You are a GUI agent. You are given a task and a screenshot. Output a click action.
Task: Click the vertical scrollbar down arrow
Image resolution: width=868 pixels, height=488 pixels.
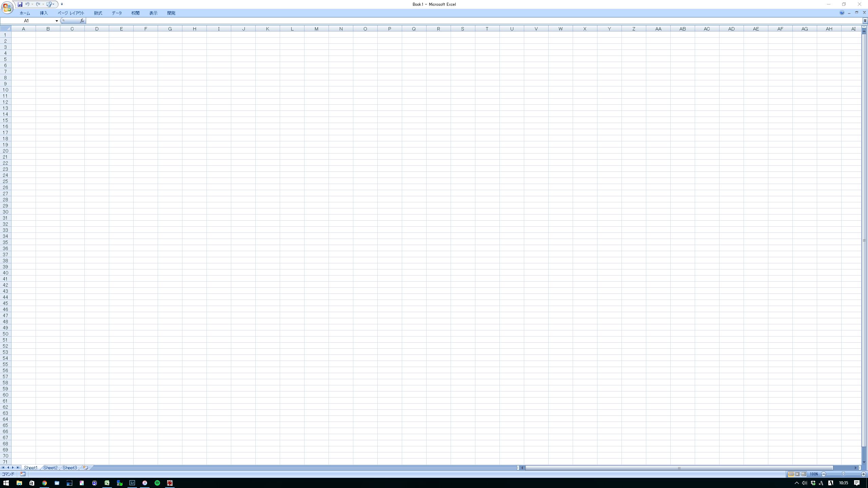pos(864,462)
